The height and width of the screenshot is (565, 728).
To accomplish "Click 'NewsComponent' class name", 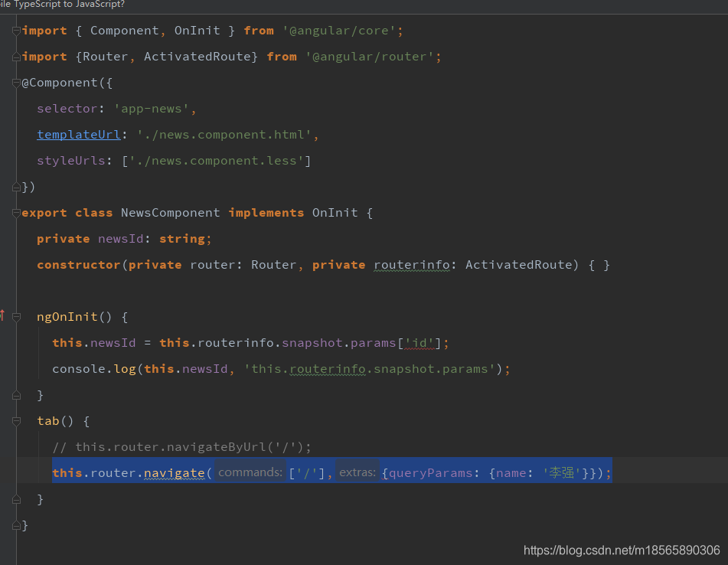I will coord(171,213).
